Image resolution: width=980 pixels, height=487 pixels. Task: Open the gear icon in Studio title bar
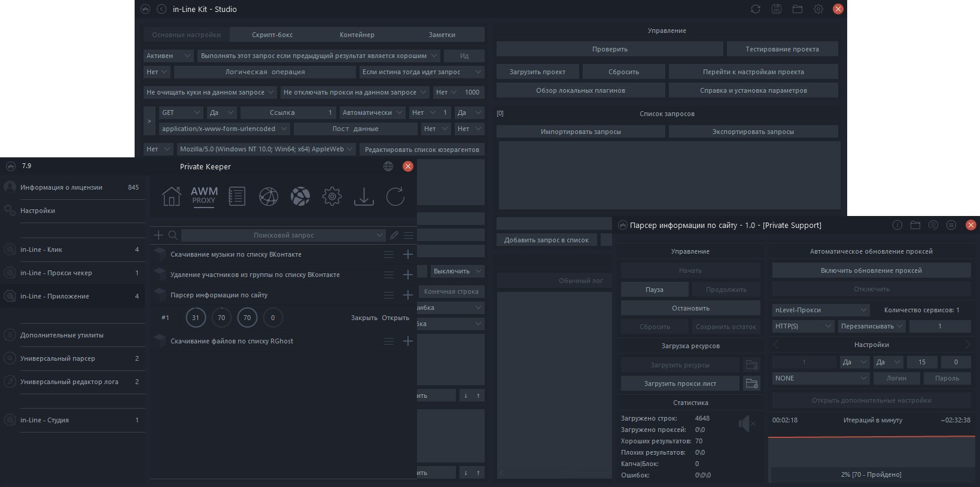click(818, 9)
